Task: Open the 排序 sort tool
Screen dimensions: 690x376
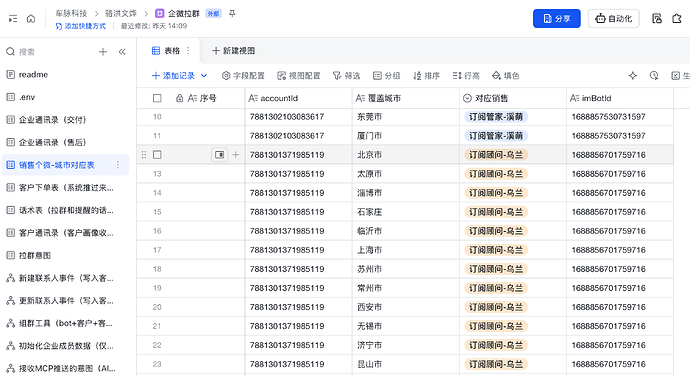Action: [426, 76]
